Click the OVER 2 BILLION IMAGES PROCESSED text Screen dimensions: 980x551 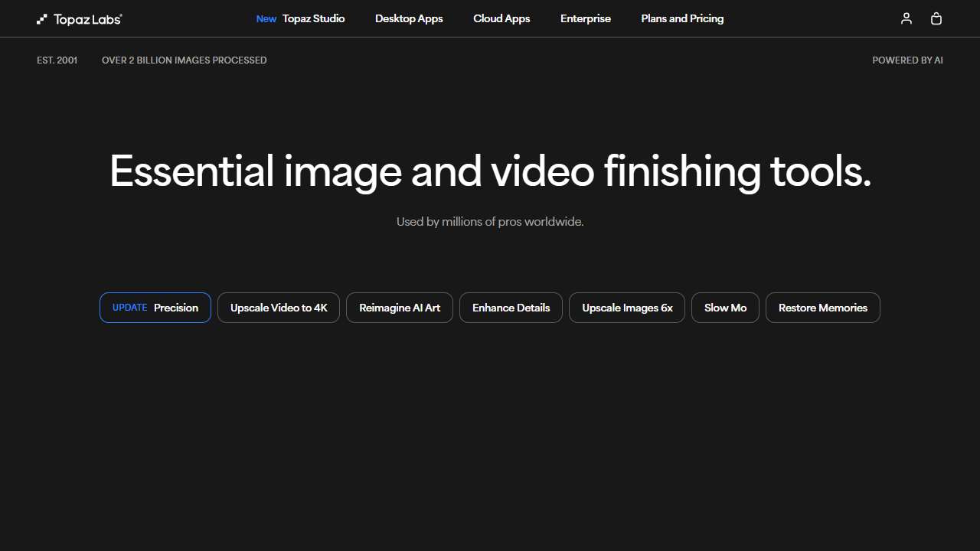(x=184, y=60)
